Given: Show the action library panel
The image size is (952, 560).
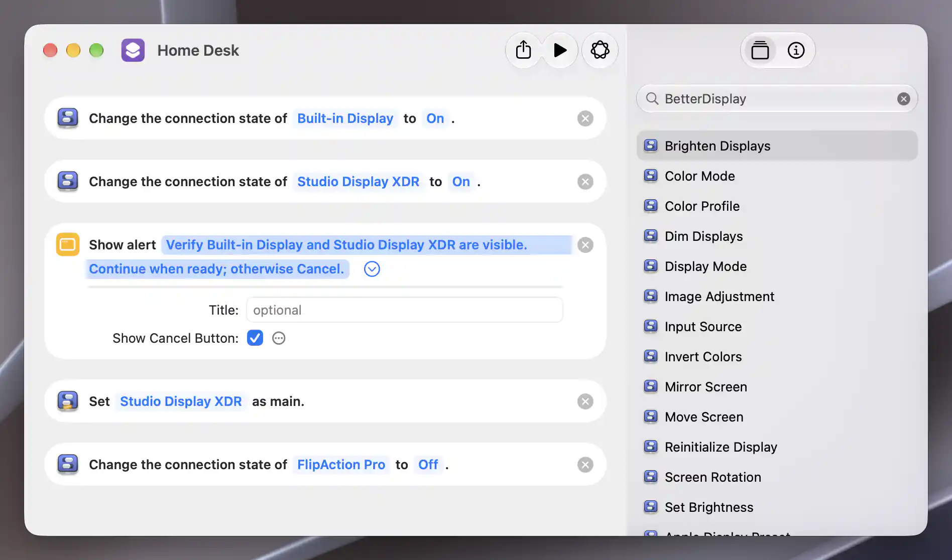Looking at the screenshot, I should (x=760, y=50).
